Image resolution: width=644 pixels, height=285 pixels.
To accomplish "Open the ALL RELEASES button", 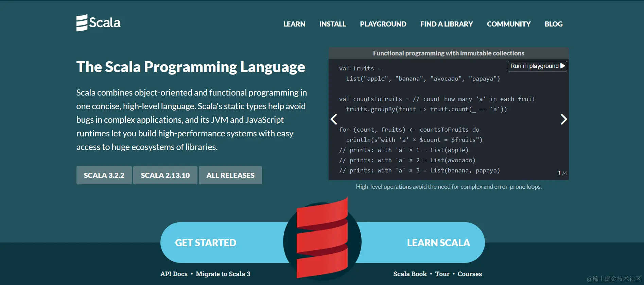I will [x=230, y=175].
